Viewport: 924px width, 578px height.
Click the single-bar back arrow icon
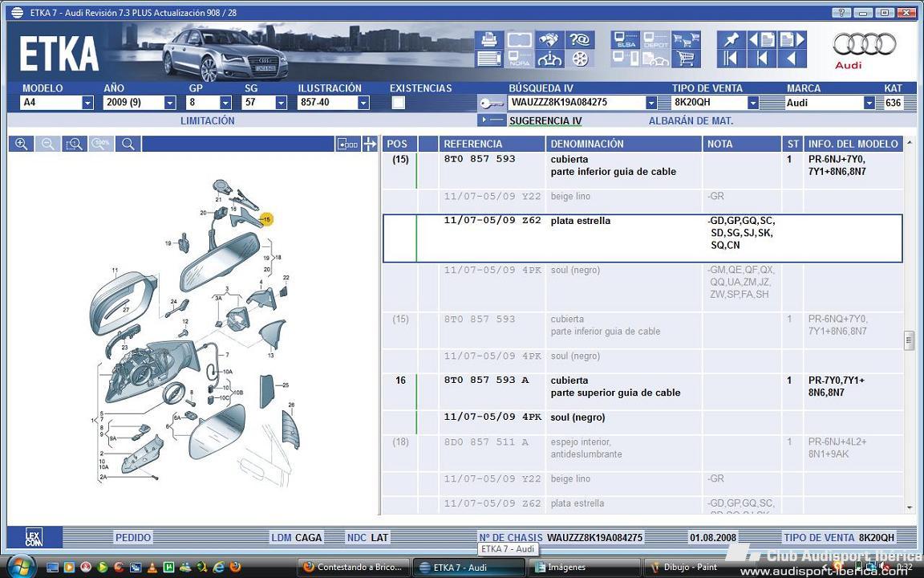pos(761,59)
